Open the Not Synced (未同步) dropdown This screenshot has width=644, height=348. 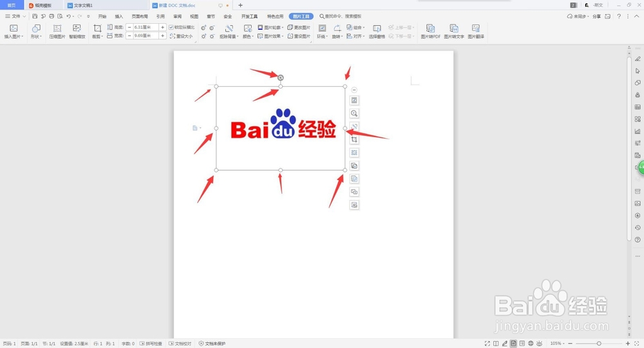578,17
